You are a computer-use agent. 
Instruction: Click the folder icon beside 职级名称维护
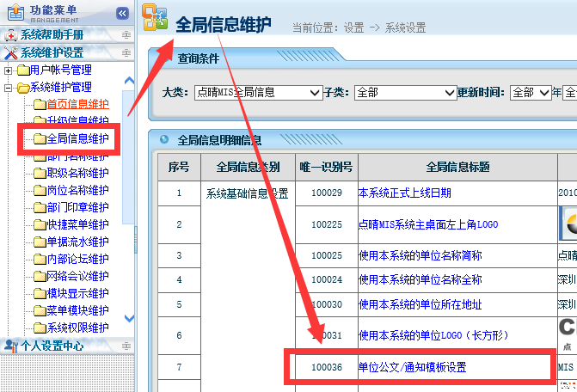click(x=40, y=173)
